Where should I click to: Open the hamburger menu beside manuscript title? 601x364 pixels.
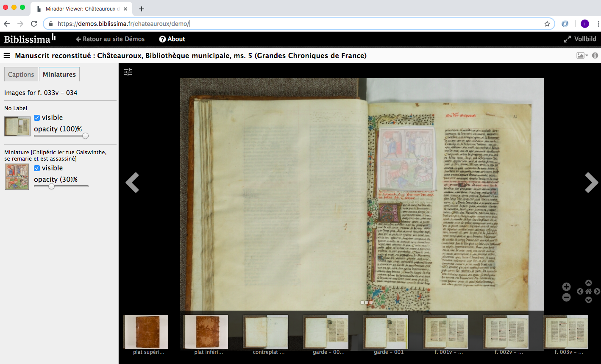(7, 56)
